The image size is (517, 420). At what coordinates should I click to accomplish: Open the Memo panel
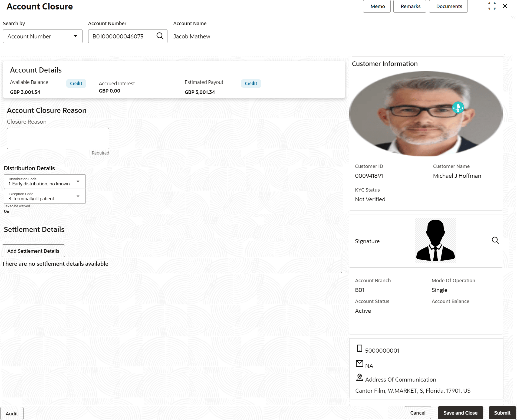[377, 6]
